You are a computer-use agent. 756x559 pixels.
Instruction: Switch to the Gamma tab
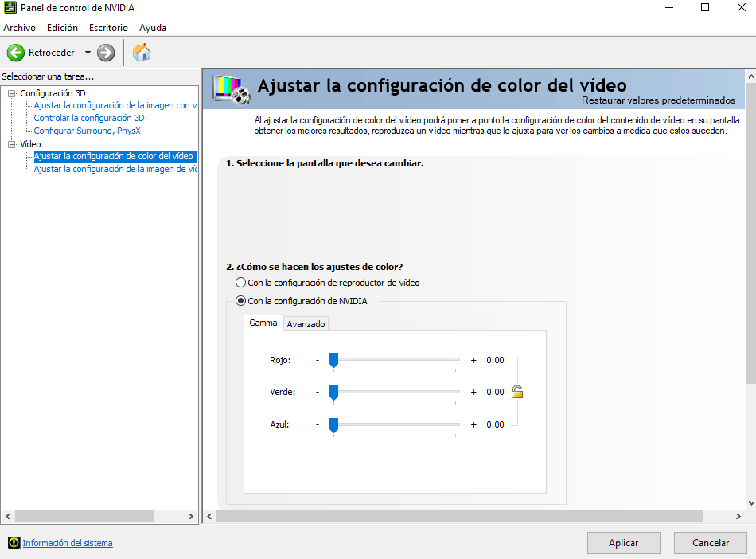tap(263, 322)
